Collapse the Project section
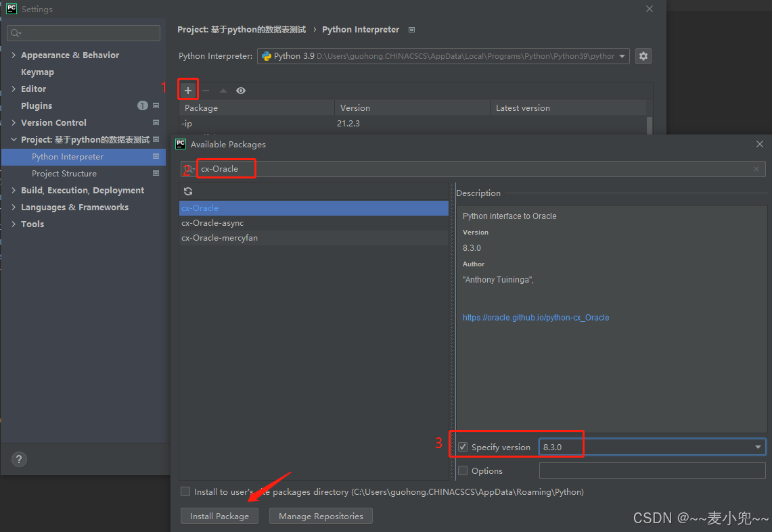The height and width of the screenshot is (532, 772). click(x=14, y=140)
